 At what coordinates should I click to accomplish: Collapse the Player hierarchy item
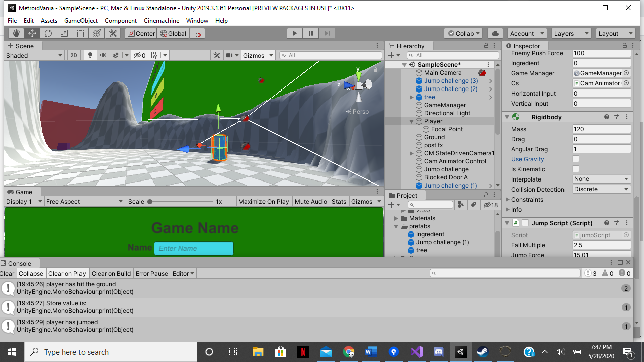tap(412, 121)
